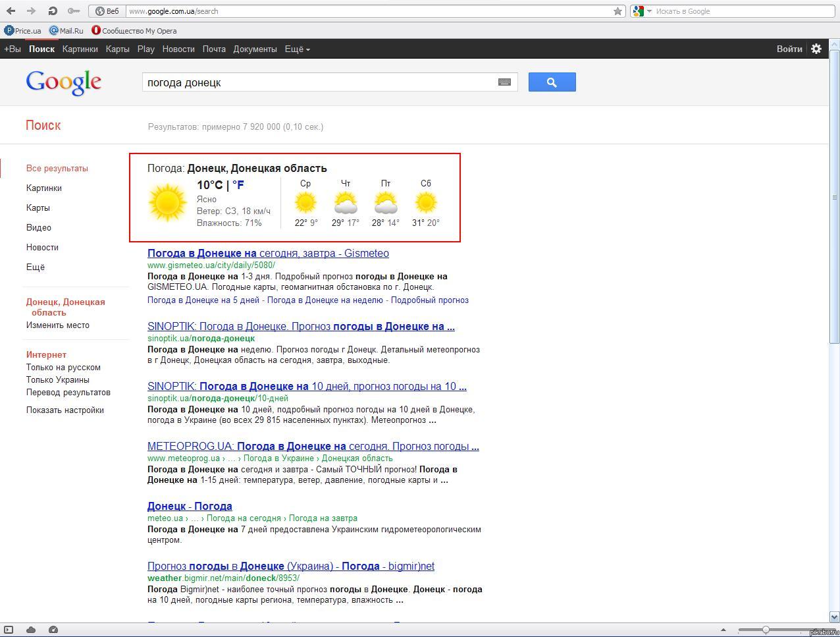Switch temperature to °F

click(238, 185)
